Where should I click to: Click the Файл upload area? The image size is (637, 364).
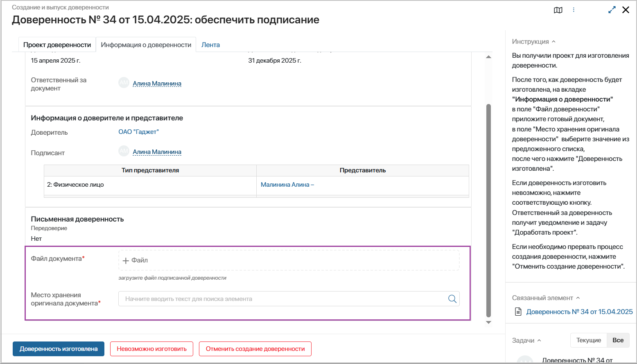289,260
